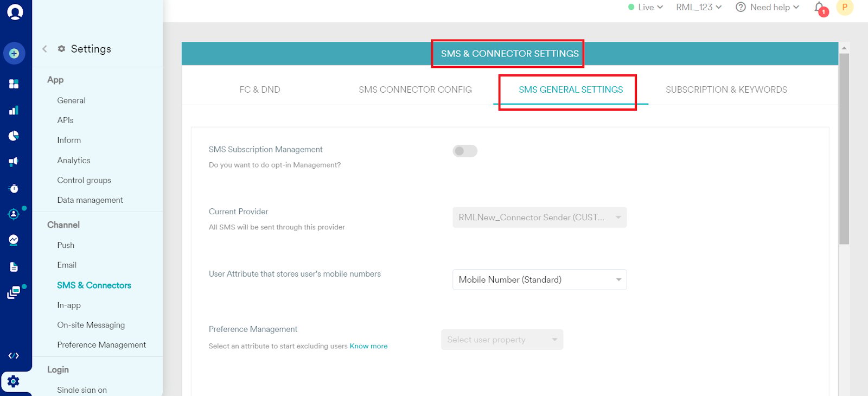Viewport: 868px width, 396px height.
Task: Open the Select user property dropdown
Action: coord(502,340)
